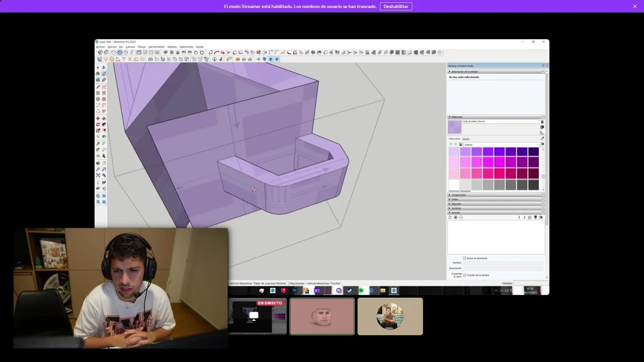Update scene with refresh icon
This screenshot has width=644, height=362.
click(450, 217)
